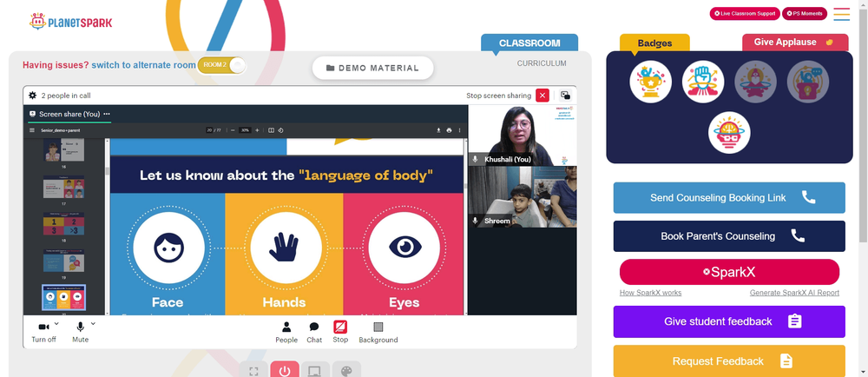868x377 pixels.
Task: Click the PlanetSpark logo
Action: pyautogui.click(x=70, y=22)
